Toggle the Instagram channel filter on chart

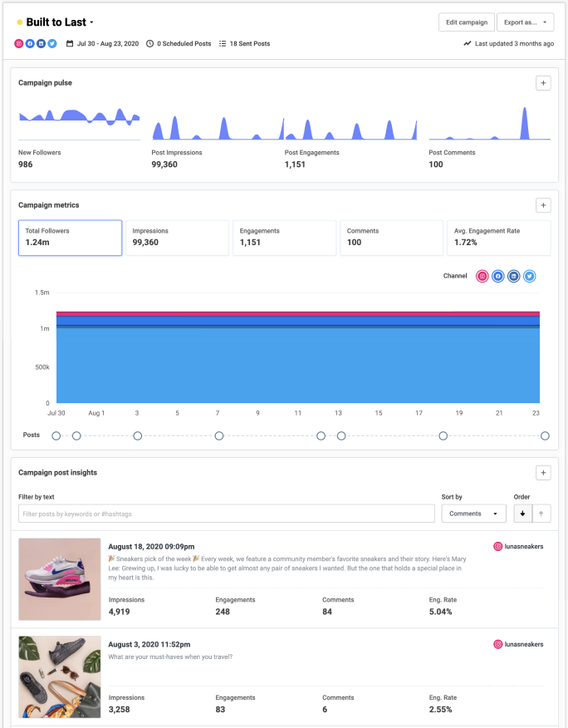[482, 276]
